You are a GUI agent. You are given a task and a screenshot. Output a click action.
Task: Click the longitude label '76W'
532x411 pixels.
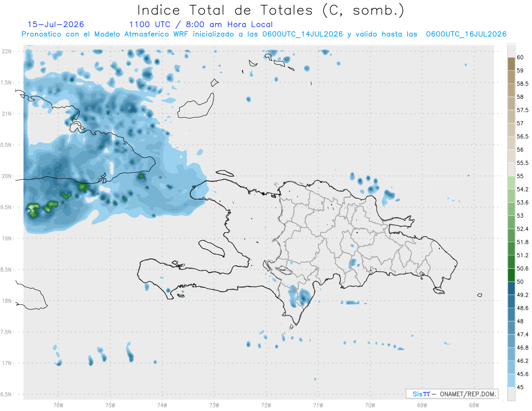[x=58, y=405]
